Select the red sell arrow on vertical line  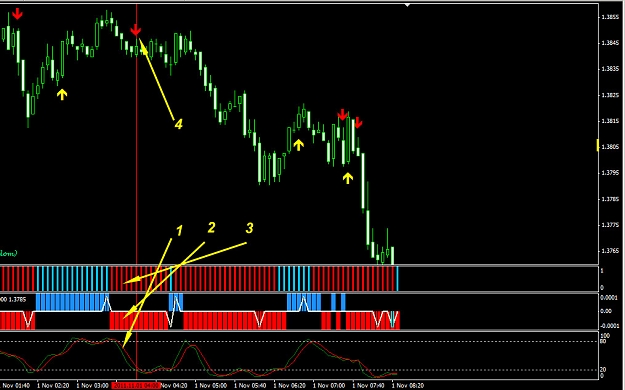tap(136, 30)
